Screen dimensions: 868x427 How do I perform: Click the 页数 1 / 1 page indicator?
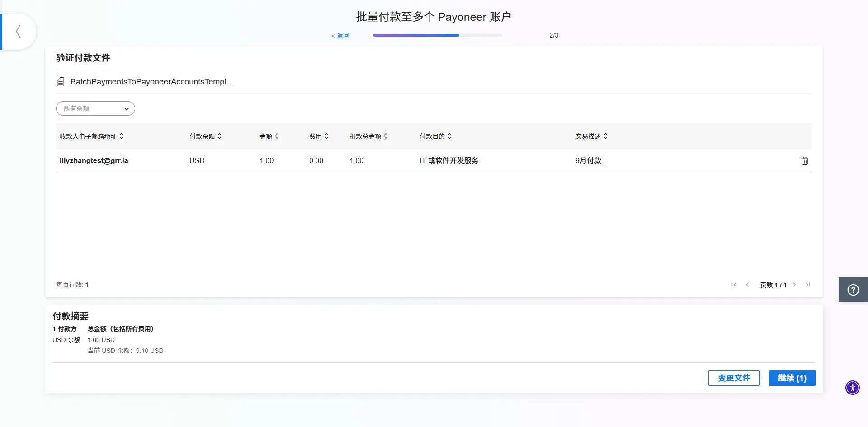(774, 285)
